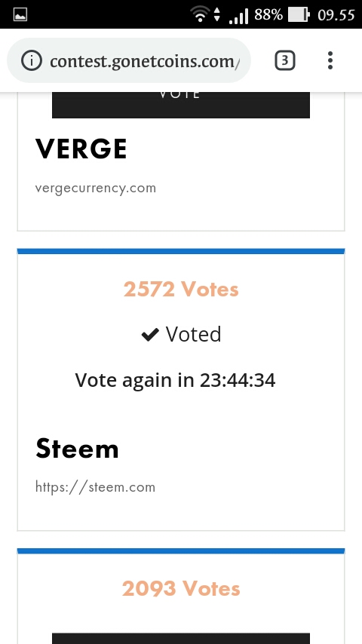Open the Chrome three-dot overflow menu
The width and height of the screenshot is (362, 644).
click(x=330, y=61)
